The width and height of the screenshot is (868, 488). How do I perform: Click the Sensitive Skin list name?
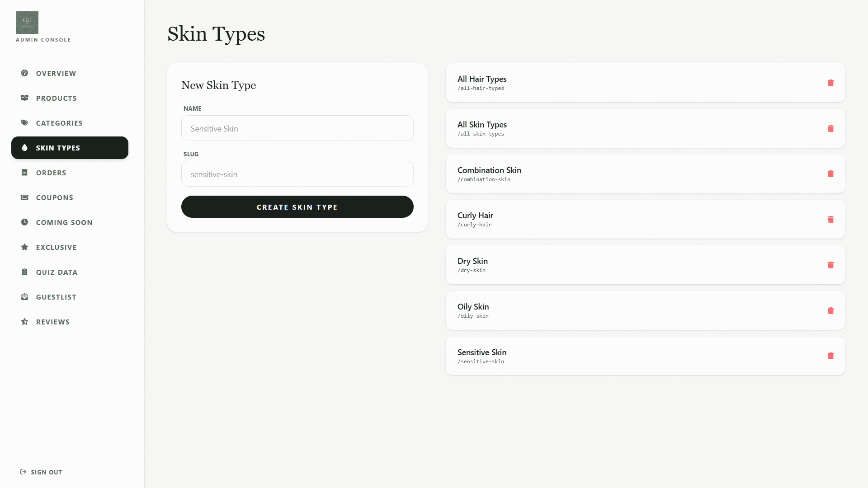(482, 352)
